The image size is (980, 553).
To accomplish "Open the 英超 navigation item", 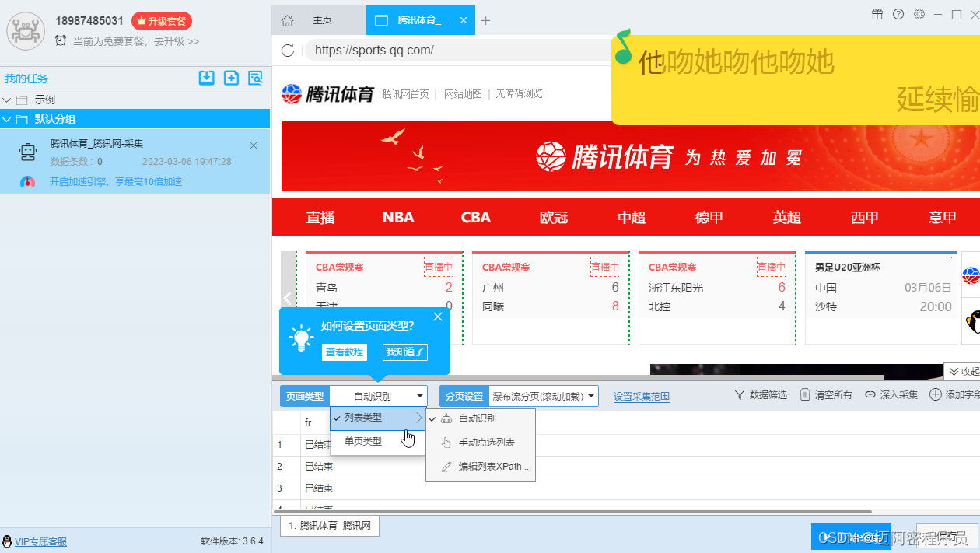I will pyautogui.click(x=787, y=218).
